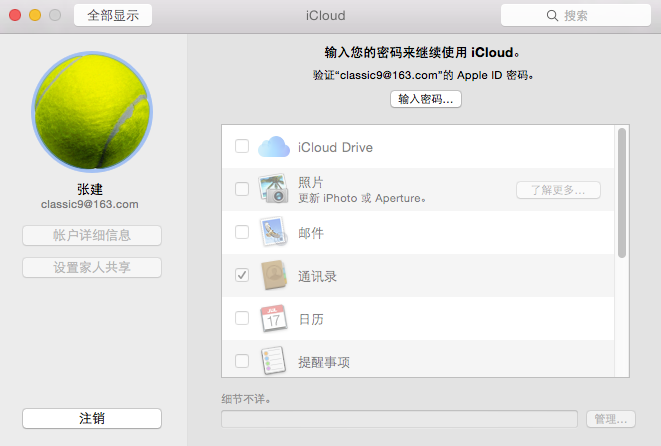
Task: Click the 提醒事项 label text
Action: pos(324,362)
